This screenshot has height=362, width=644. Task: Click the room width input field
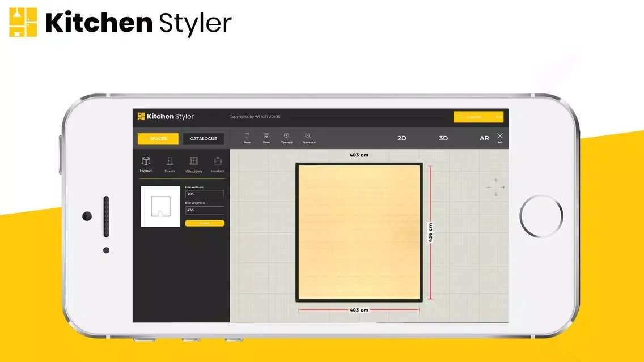pyautogui.click(x=205, y=194)
